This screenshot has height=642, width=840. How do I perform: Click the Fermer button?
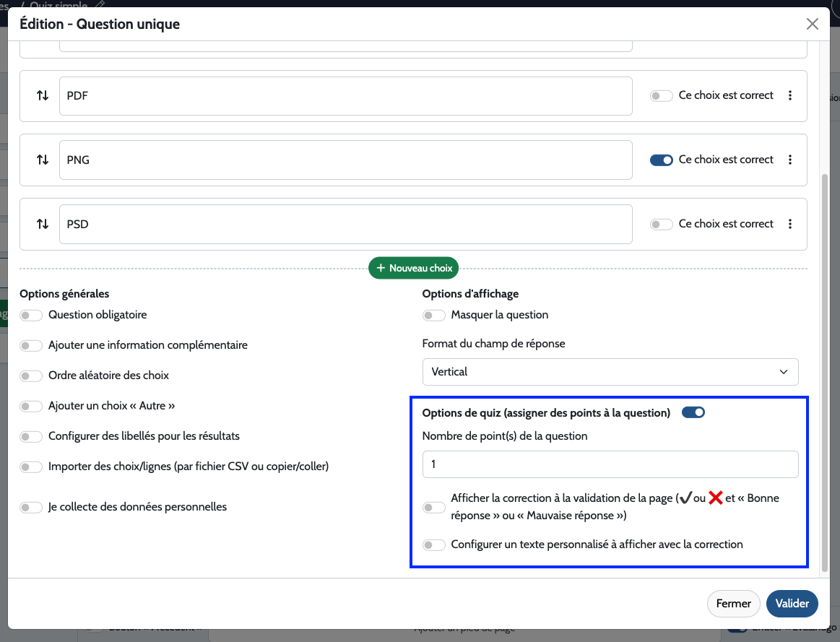coord(733,604)
